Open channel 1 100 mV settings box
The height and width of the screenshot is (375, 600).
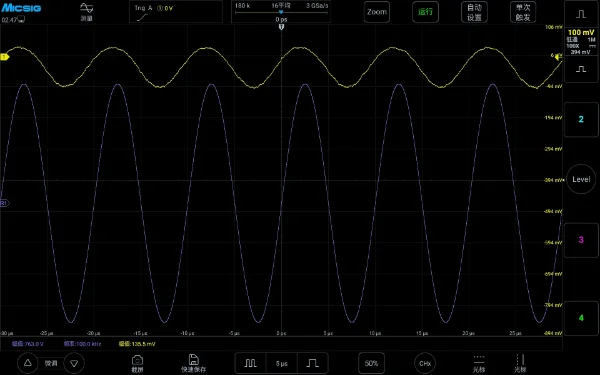click(581, 41)
